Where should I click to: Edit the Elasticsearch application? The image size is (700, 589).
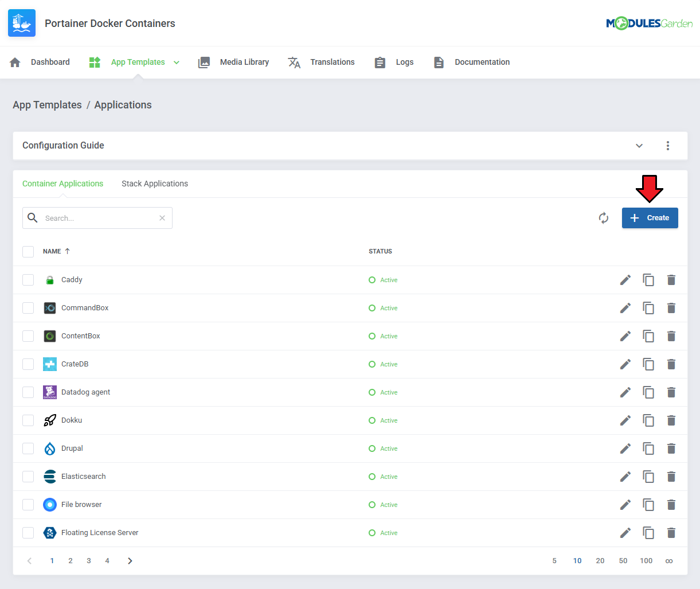(625, 477)
